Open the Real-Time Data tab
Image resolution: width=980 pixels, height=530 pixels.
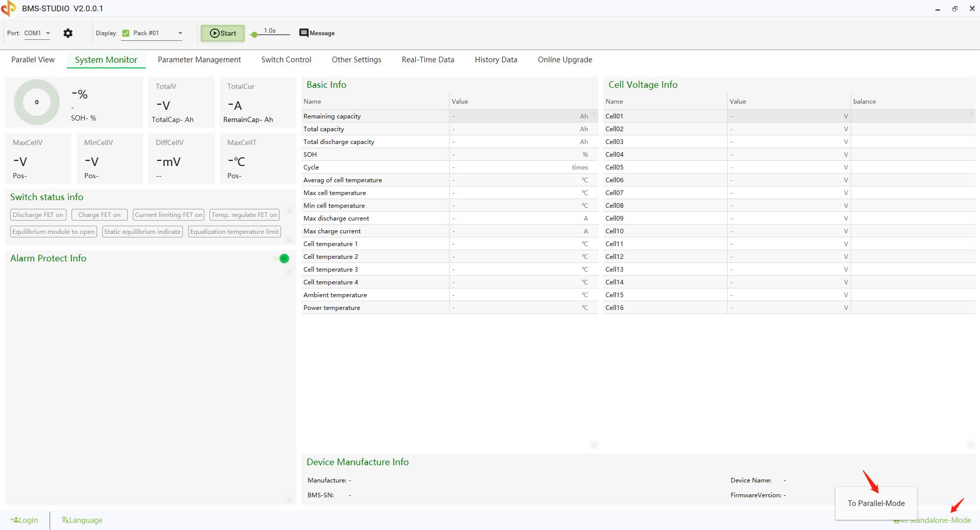(x=428, y=60)
